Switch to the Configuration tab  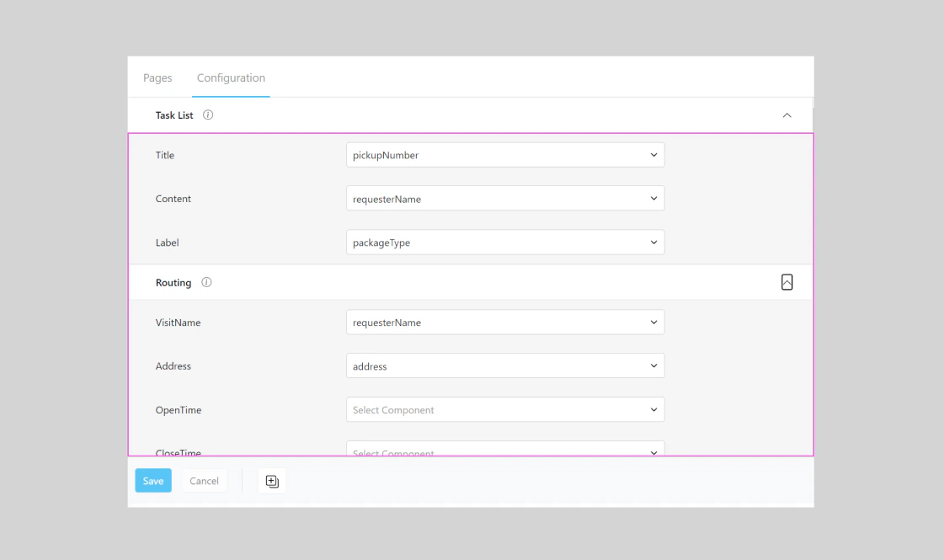[230, 77]
